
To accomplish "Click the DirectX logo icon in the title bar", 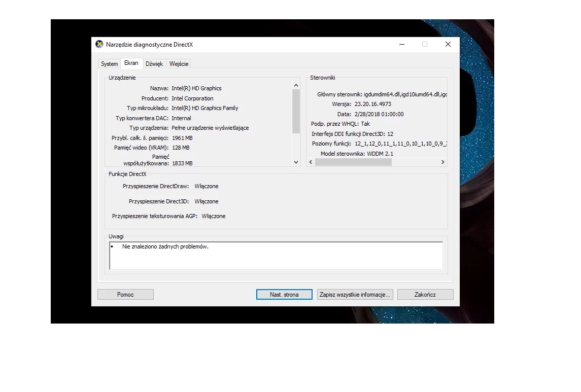I will pyautogui.click(x=100, y=44).
